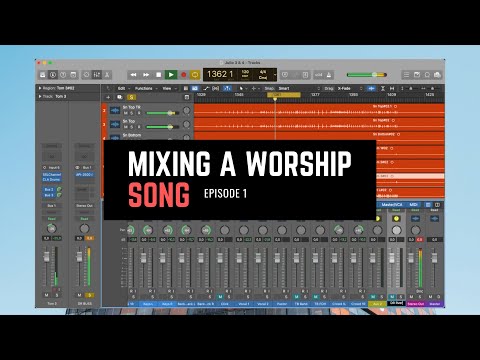This screenshot has height=360, width=480.
Task: Click the Sn Top track waveform icon
Action: 115,124
